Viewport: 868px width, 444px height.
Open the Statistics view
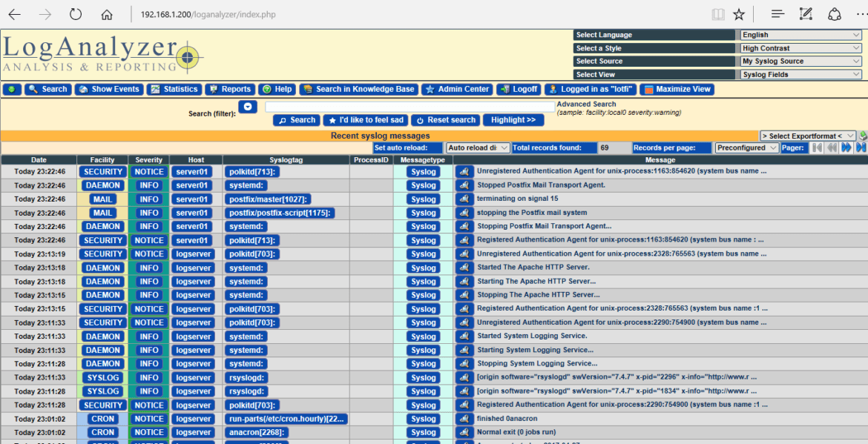pyautogui.click(x=174, y=89)
